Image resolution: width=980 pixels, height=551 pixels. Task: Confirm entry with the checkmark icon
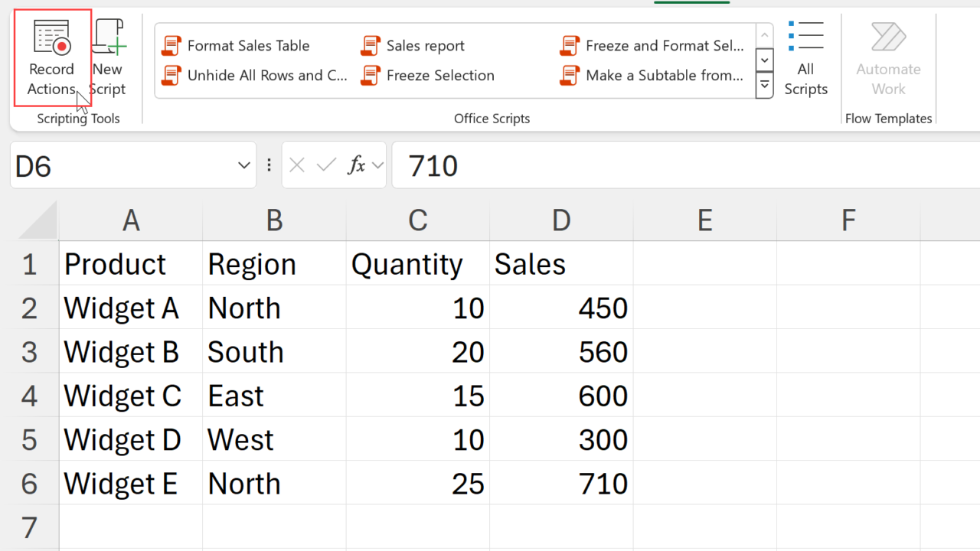[x=327, y=165]
